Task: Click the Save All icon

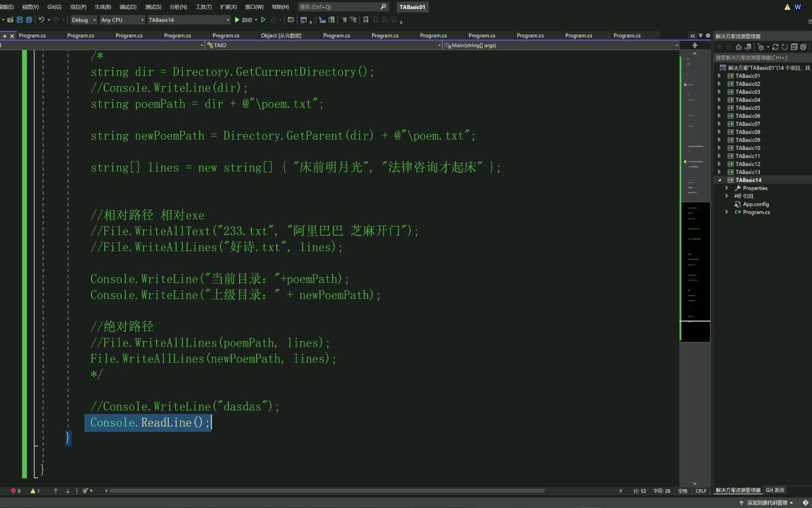Action: pyautogui.click(x=29, y=20)
